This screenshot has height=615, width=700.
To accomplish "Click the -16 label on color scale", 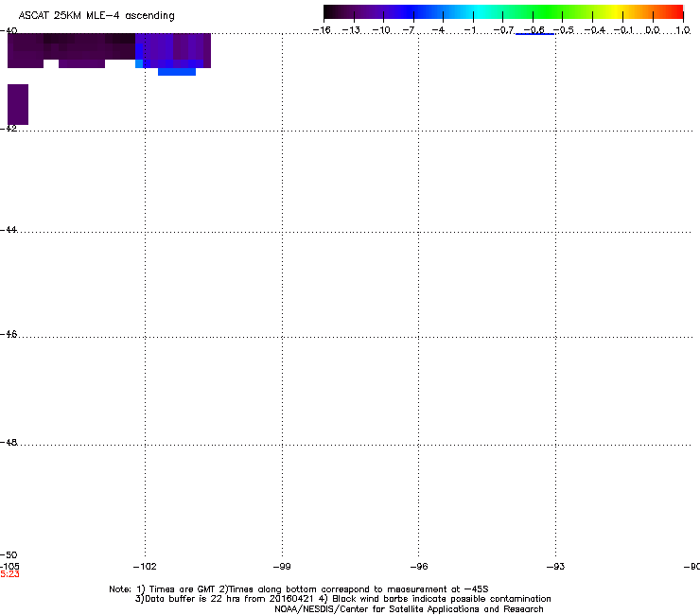I will click(322, 30).
